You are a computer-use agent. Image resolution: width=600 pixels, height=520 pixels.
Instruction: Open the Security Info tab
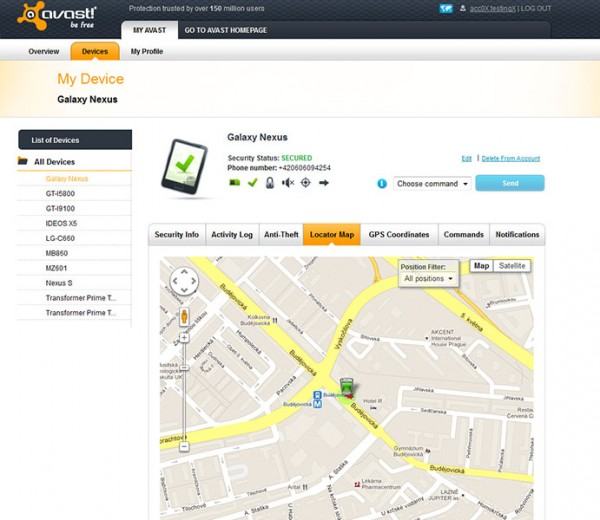177,235
